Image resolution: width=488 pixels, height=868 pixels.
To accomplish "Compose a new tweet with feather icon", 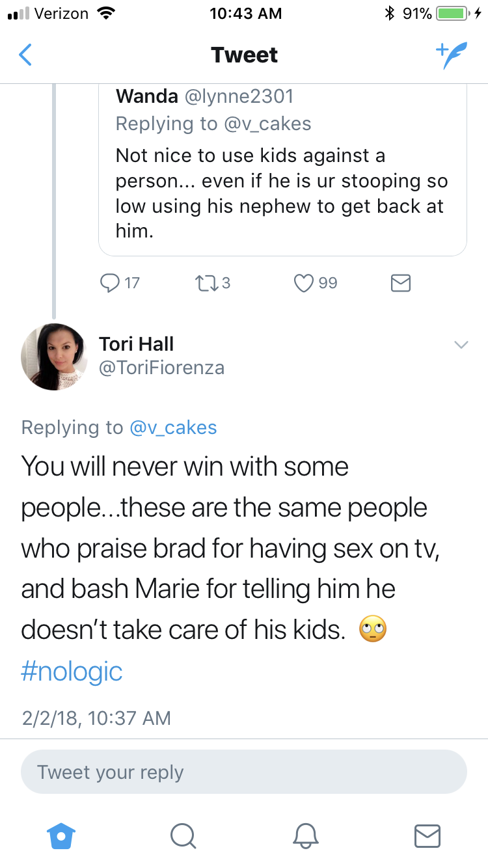I will coord(451,55).
